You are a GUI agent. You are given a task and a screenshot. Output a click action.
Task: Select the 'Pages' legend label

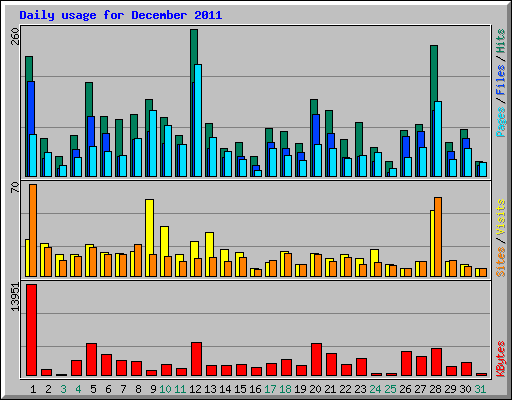point(500,122)
